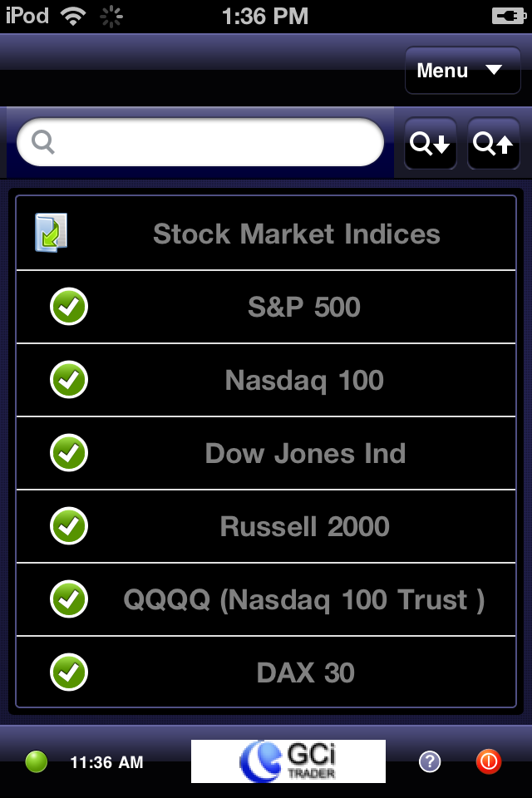Image resolution: width=532 pixels, height=798 pixels.
Task: Focus the symbol search input field
Action: coord(200,142)
